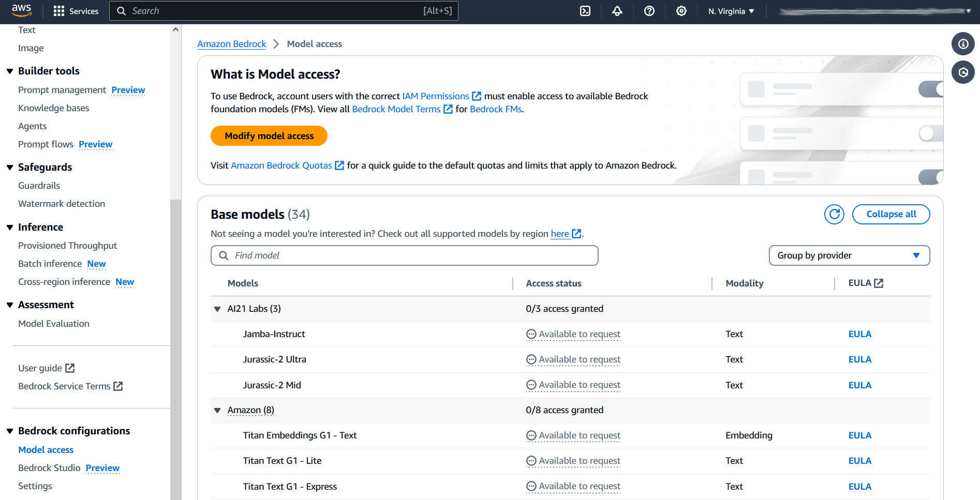This screenshot has width=980, height=500.
Task: Select Model access in sidebar
Action: point(46,450)
